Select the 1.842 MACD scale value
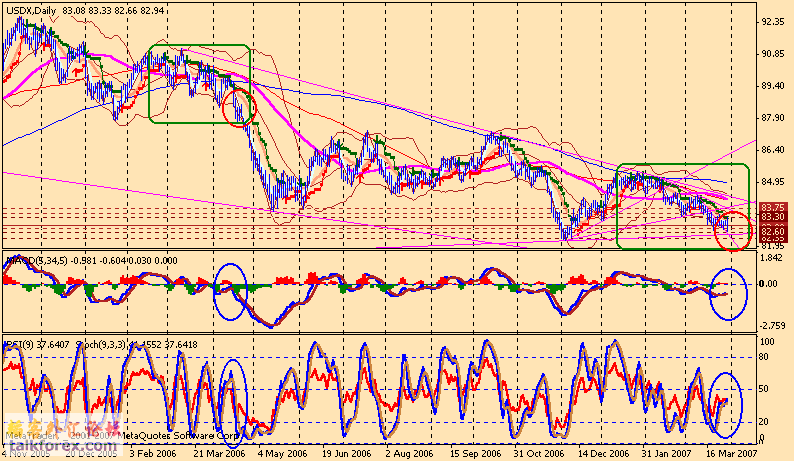This screenshot has width=794, height=461. point(770,257)
